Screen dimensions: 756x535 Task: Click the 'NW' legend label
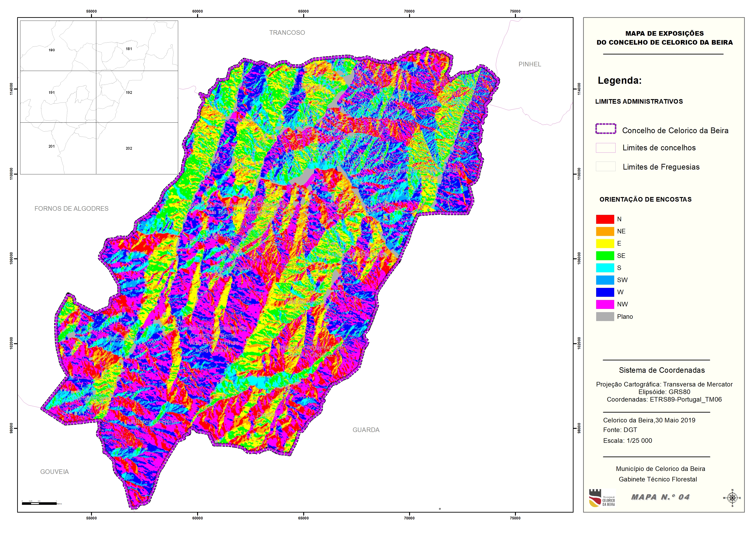pyautogui.click(x=622, y=304)
